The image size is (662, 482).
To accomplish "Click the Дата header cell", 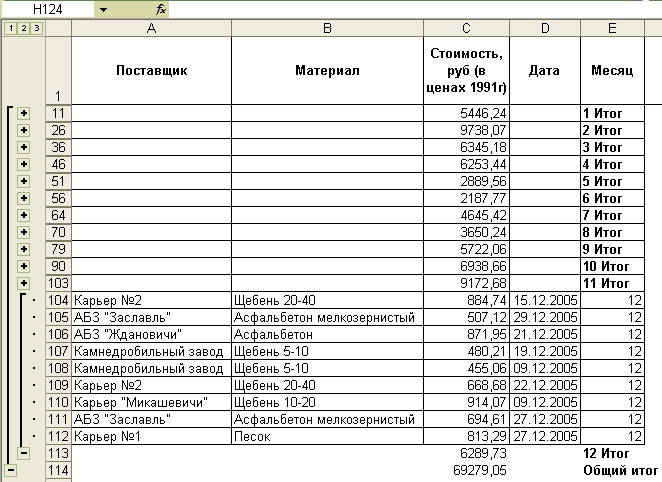I will pyautogui.click(x=545, y=70).
